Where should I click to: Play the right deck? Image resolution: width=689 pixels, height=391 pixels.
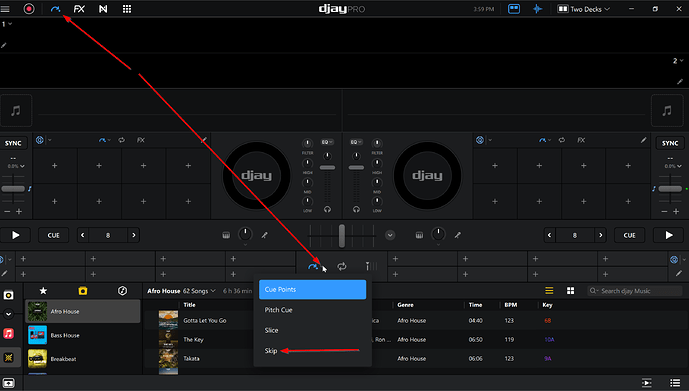pos(669,235)
